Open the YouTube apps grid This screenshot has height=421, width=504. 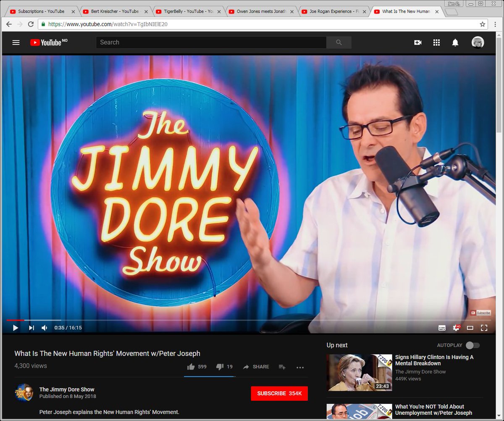(x=436, y=42)
